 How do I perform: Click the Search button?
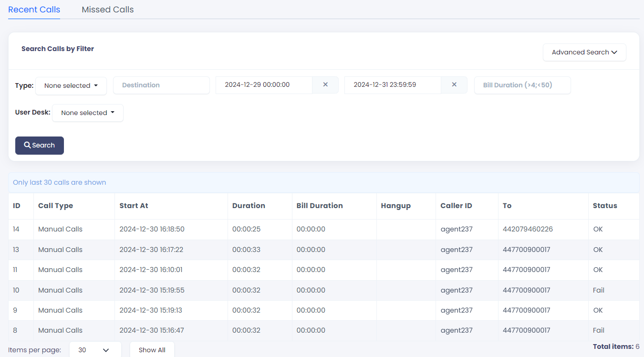click(x=40, y=146)
